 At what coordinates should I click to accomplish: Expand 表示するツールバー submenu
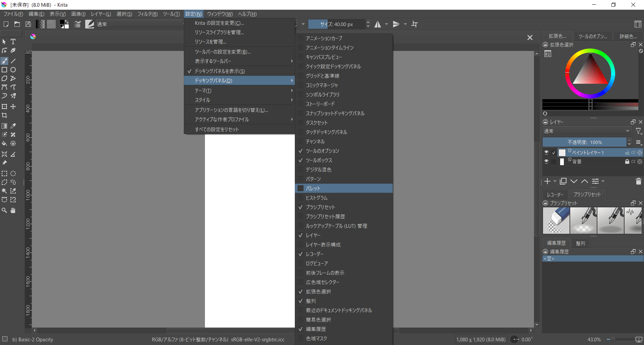tap(239, 61)
